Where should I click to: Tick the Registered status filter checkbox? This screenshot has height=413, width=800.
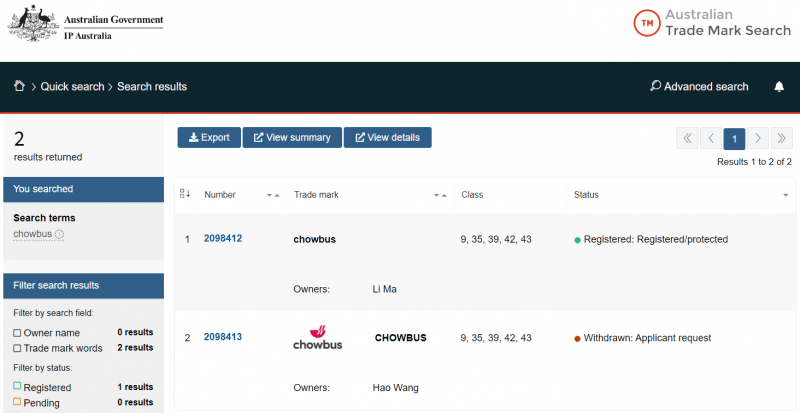tap(17, 386)
